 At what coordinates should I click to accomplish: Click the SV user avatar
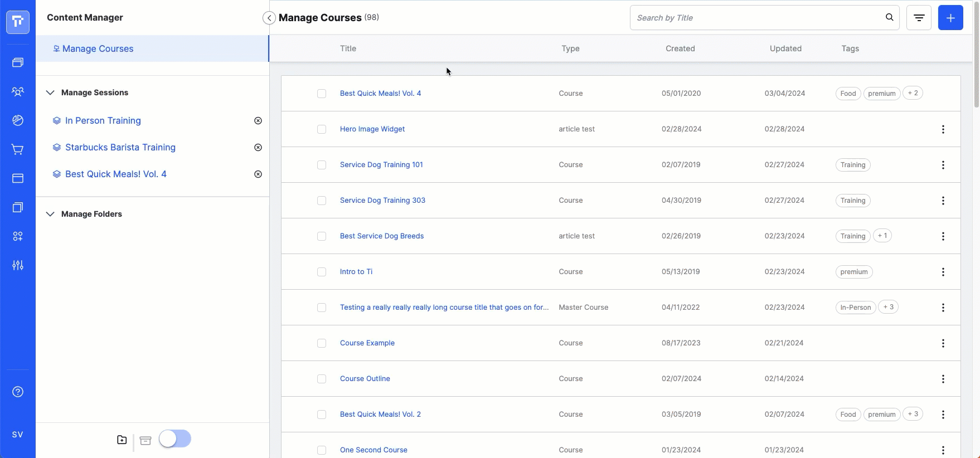(18, 435)
